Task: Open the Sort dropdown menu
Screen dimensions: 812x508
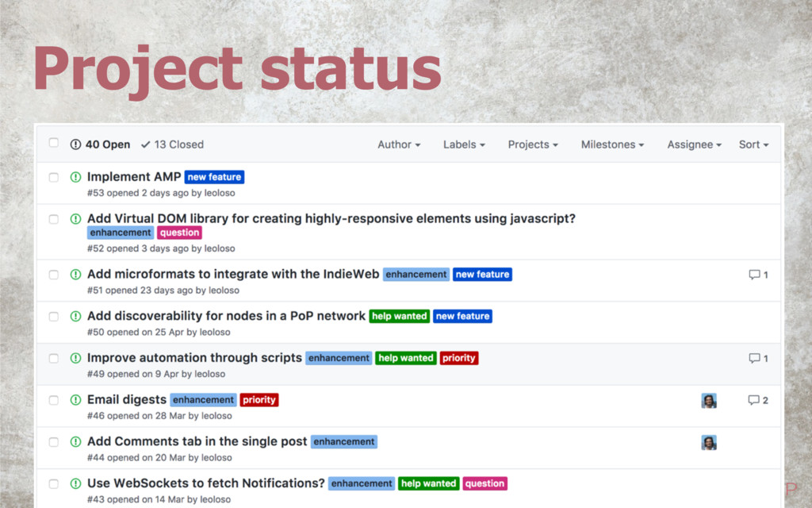Action: pyautogui.click(x=753, y=144)
